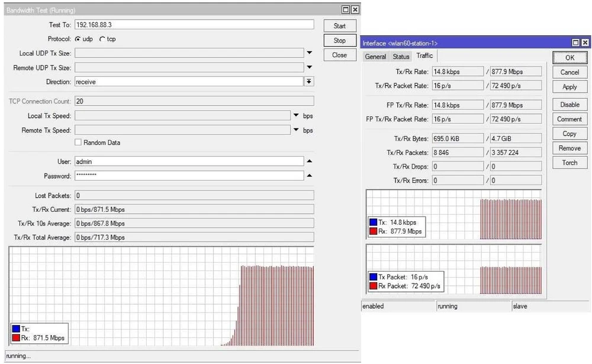Open the Direction dropdown
592x364 pixels.
tap(309, 82)
